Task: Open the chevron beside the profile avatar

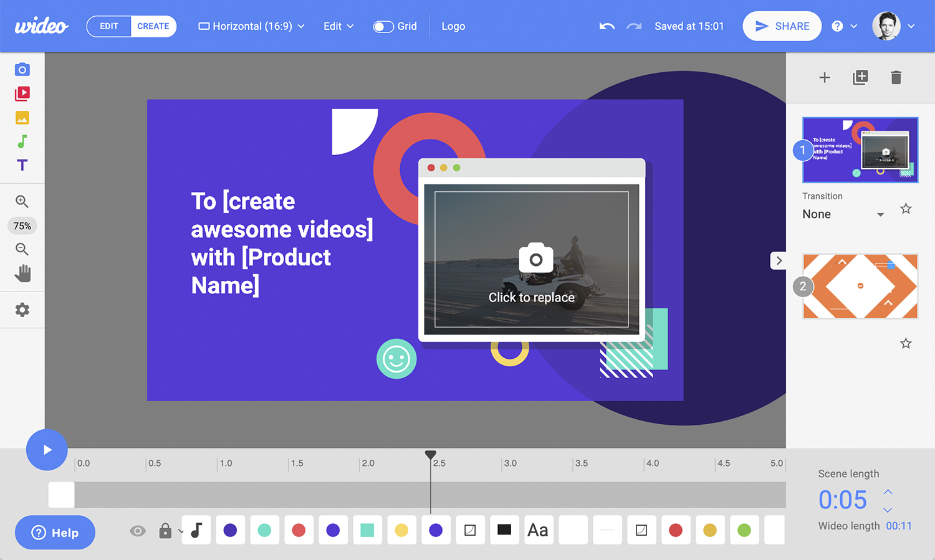Action: [x=911, y=26]
